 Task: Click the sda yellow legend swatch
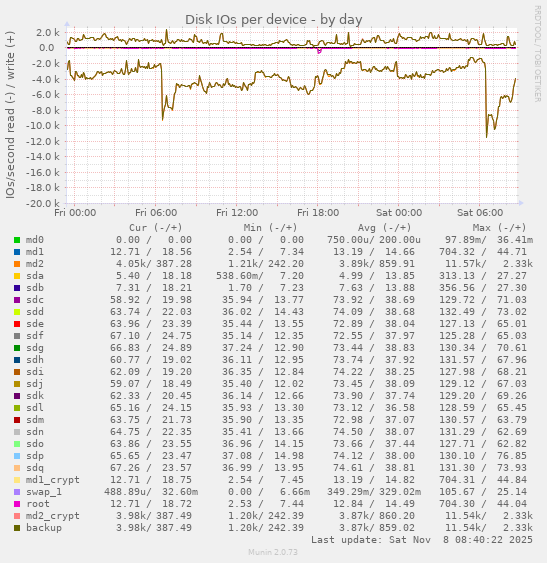point(17,276)
